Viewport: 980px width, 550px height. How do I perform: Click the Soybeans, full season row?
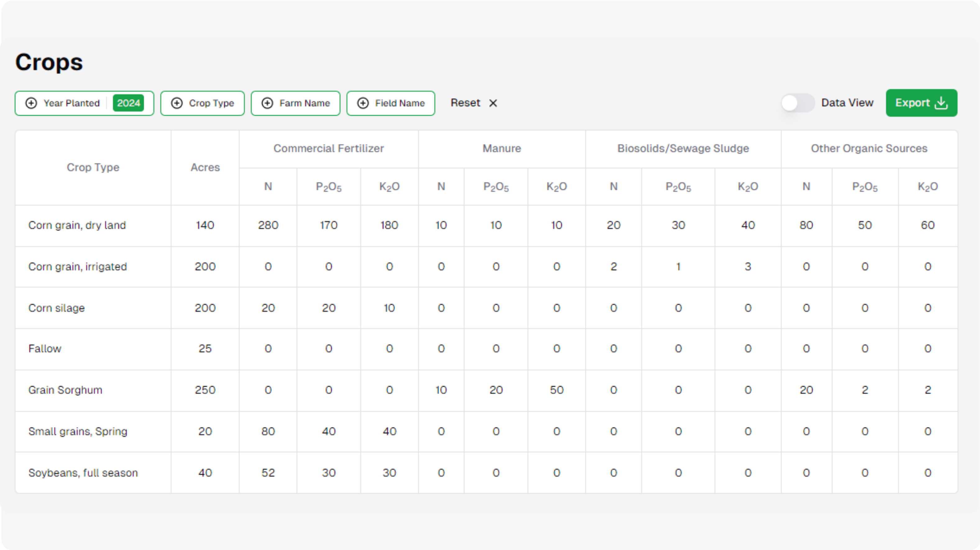coord(83,473)
